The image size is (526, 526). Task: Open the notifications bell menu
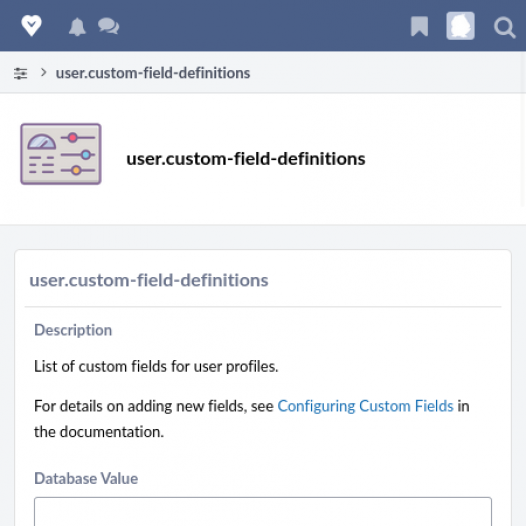point(77,27)
